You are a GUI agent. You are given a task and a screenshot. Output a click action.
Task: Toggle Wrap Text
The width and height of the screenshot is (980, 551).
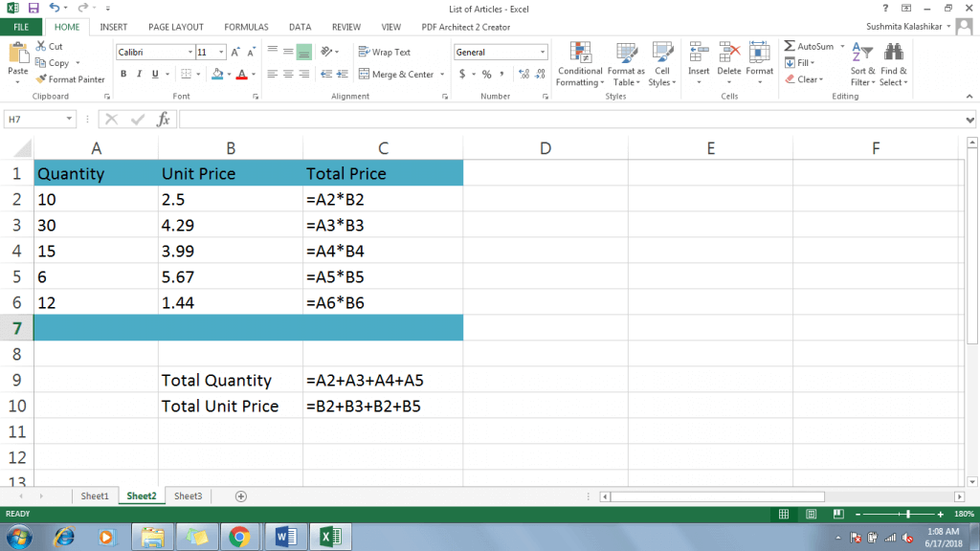[385, 53]
